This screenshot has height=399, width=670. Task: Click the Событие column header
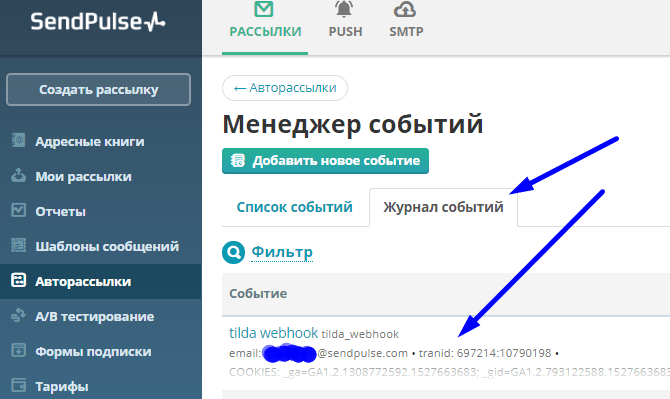click(258, 293)
